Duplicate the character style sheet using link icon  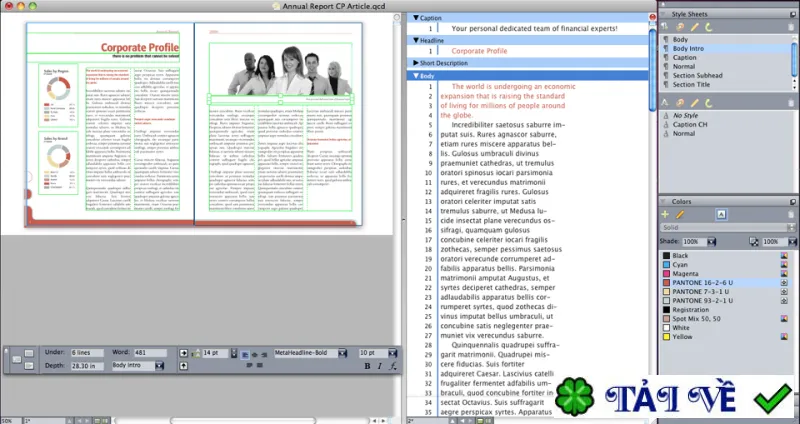pyautogui.click(x=680, y=103)
